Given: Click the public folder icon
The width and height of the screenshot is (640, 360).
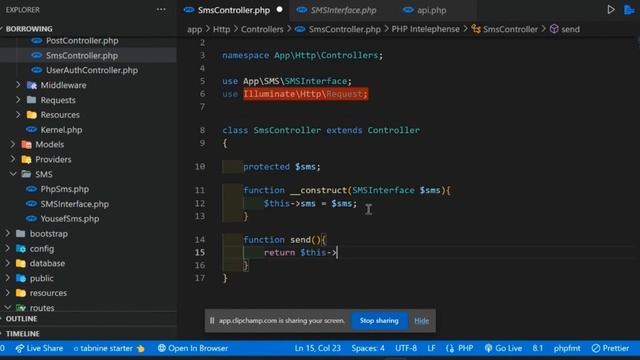Looking at the screenshot, I should (x=21, y=278).
